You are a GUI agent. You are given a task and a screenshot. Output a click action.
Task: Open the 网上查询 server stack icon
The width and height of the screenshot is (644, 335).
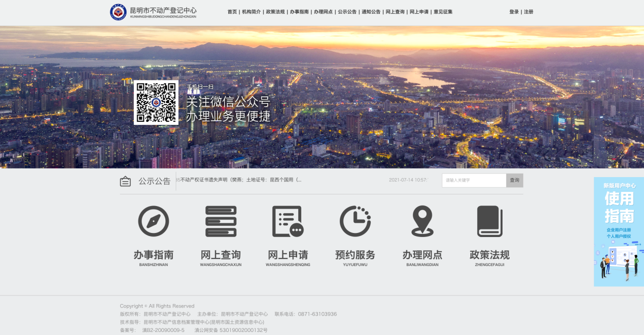221,221
